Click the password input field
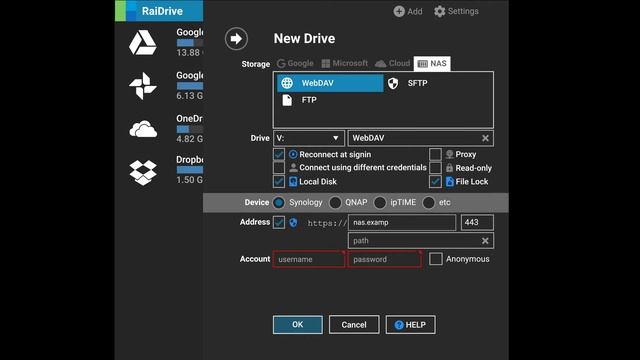 384,259
